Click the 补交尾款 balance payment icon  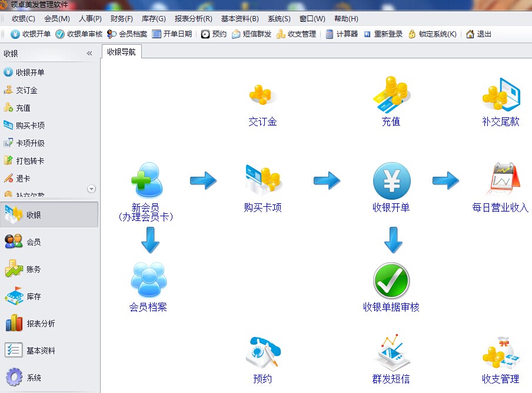pyautogui.click(x=501, y=95)
